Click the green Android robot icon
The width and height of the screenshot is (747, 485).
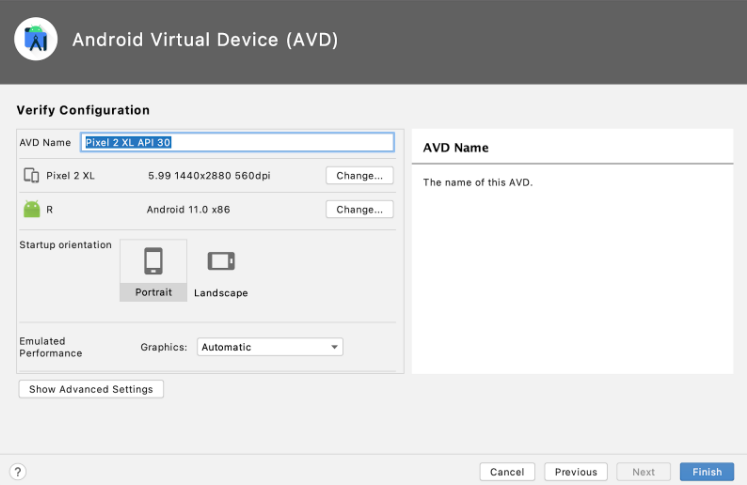tap(32, 209)
